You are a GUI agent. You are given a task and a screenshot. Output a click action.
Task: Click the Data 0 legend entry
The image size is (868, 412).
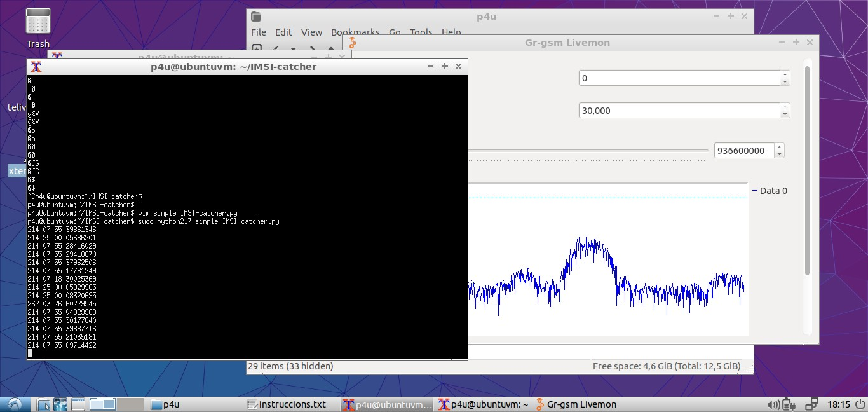coord(770,191)
